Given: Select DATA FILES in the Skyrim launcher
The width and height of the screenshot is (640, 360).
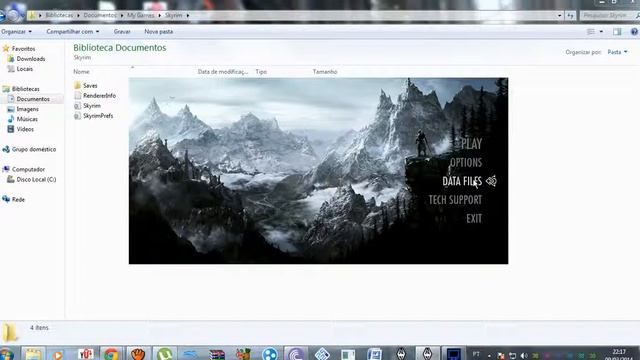Looking at the screenshot, I should pyautogui.click(x=462, y=181).
